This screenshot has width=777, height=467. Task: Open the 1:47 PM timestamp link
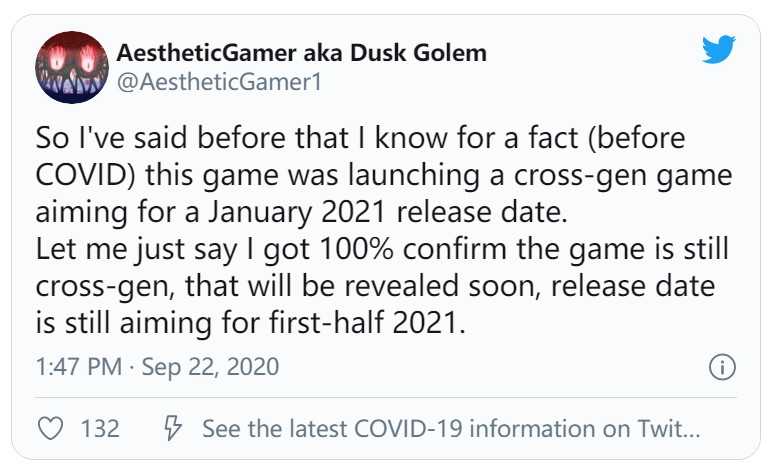(77, 367)
